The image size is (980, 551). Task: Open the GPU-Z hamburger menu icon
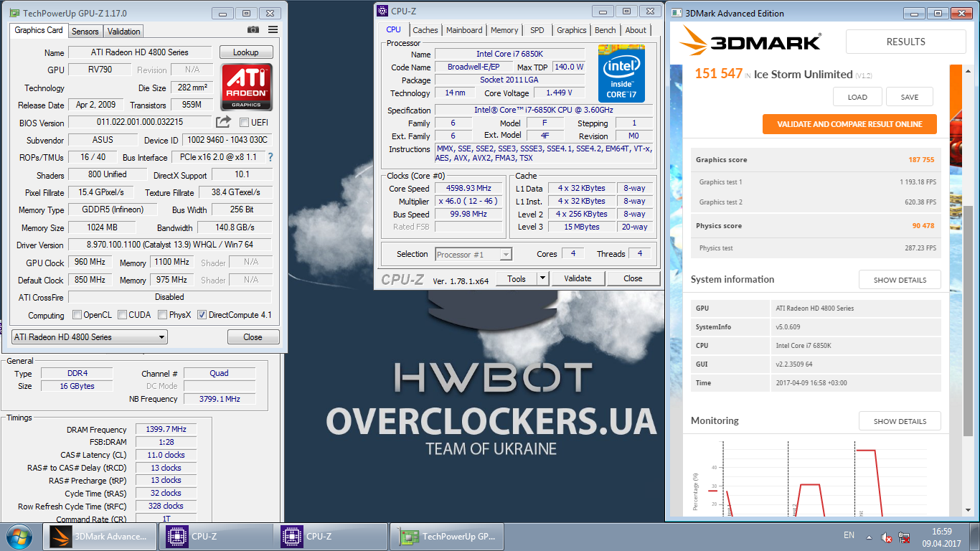click(273, 29)
